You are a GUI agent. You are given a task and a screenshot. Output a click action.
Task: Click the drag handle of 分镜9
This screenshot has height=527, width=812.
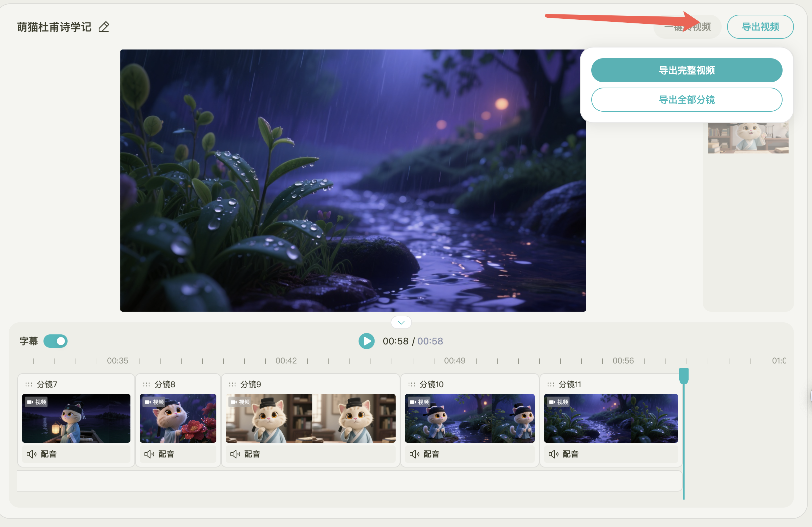click(x=232, y=385)
